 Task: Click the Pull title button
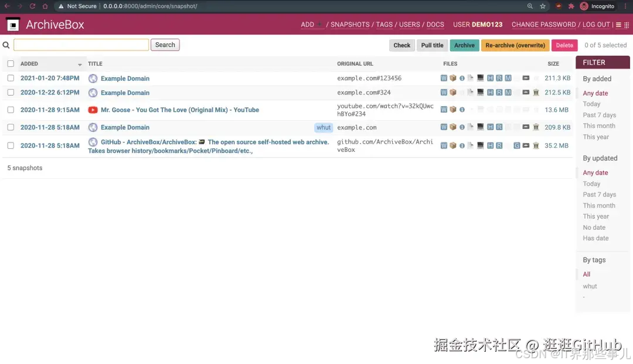(432, 45)
